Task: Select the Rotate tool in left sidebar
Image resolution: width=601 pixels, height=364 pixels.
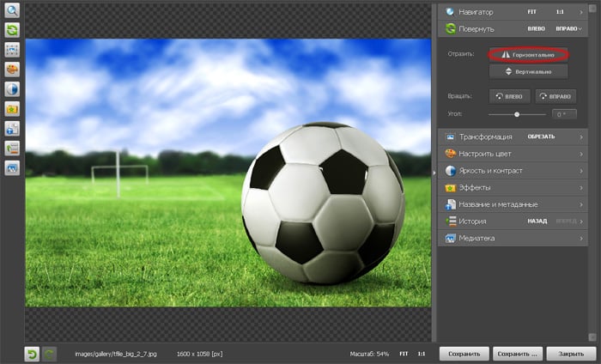Action: pos(12,30)
